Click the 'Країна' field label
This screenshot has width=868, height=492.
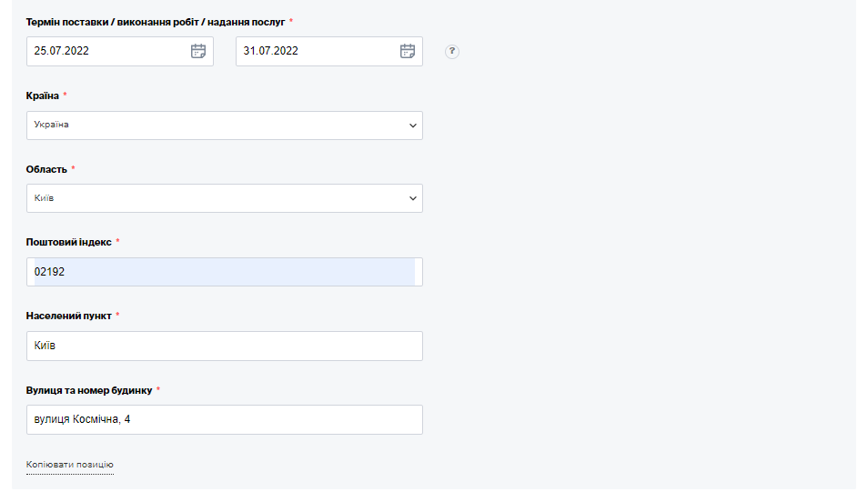(43, 95)
